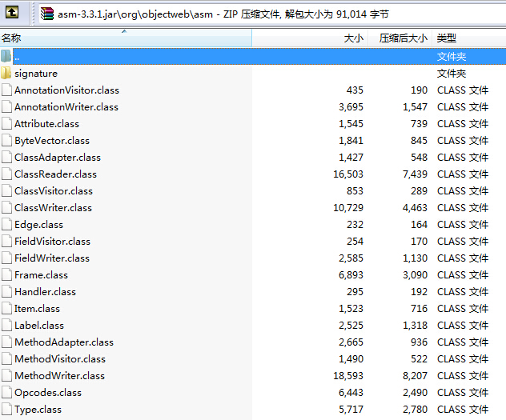The height and width of the screenshot is (420, 506).
Task: Toggle the sort arrow on the 名称 column
Action: 124,31
